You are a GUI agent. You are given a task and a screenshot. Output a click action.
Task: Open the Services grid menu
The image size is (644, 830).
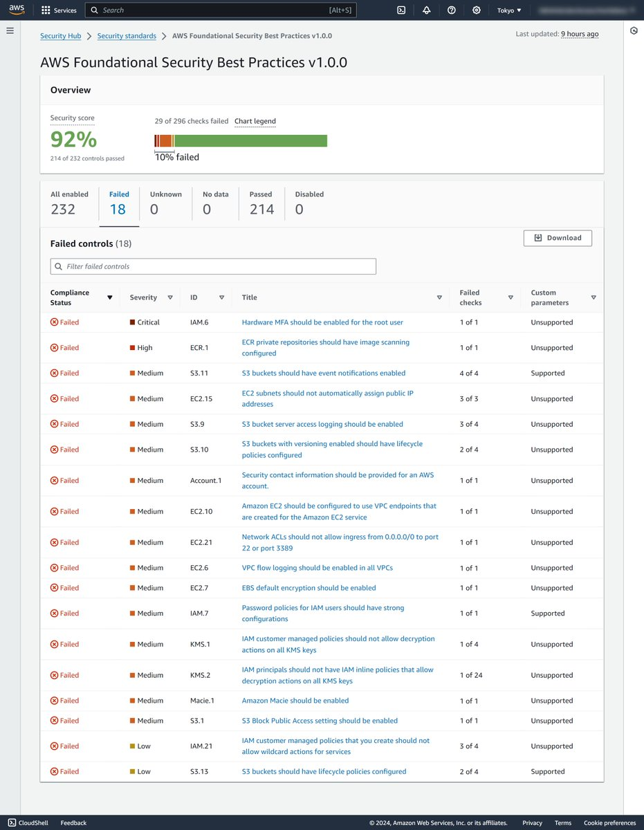coord(59,10)
